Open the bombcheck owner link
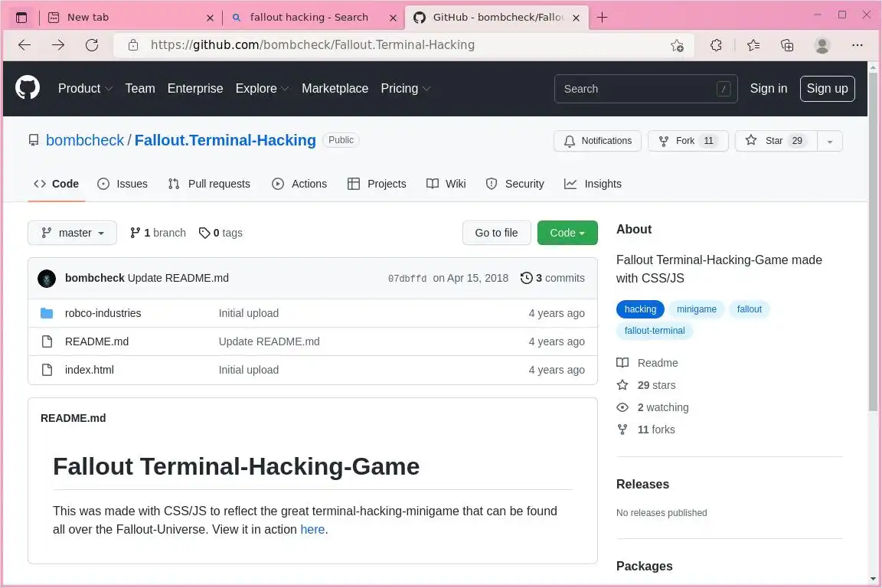Screen dimensions: 882x588 click(x=85, y=140)
